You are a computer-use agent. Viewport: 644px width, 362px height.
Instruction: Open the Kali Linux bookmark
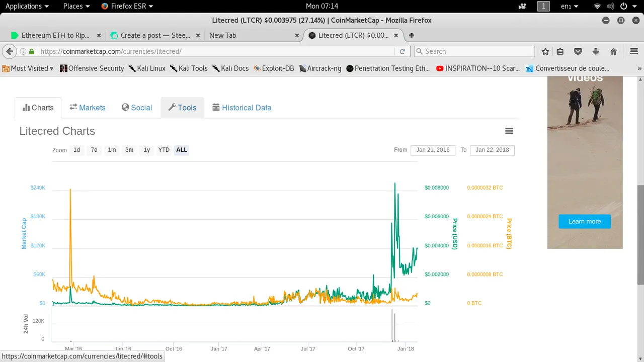click(x=147, y=68)
